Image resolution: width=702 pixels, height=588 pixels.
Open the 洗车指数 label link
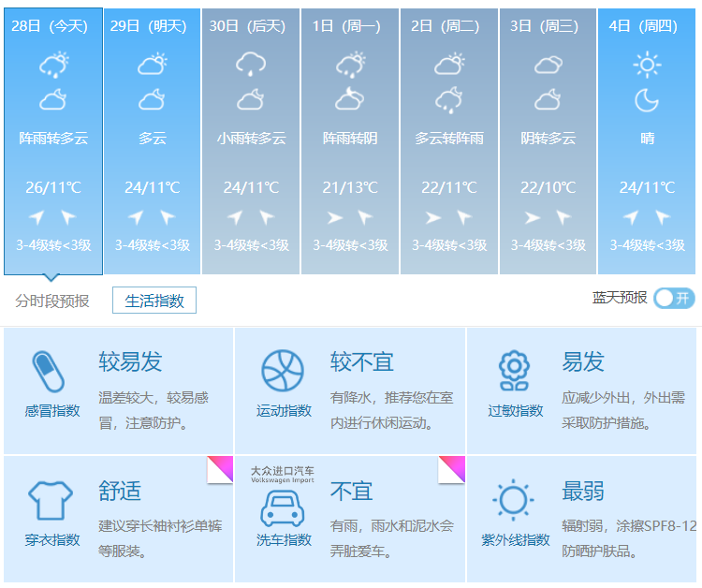(x=284, y=539)
